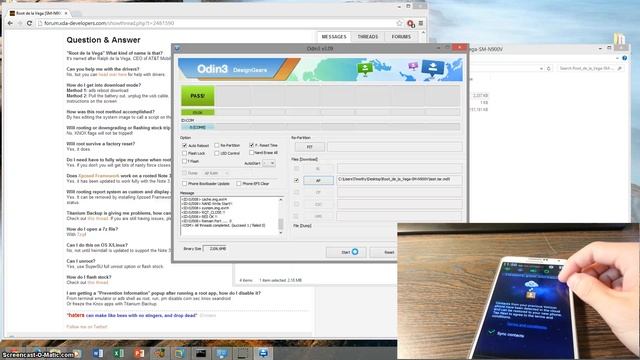Click the zip folder icon on desktop
The height and width of the screenshot is (360, 640).
point(619,40)
